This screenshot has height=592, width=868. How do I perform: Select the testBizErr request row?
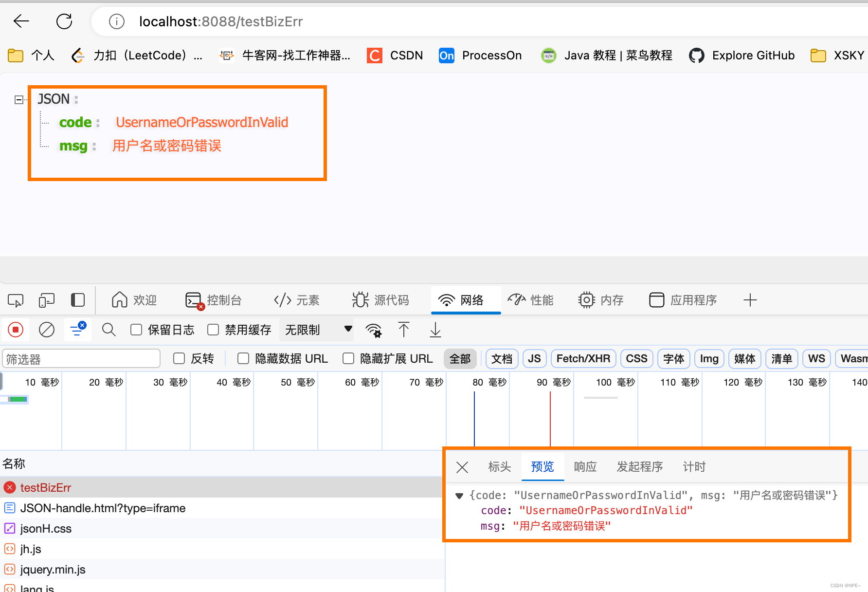pos(222,487)
